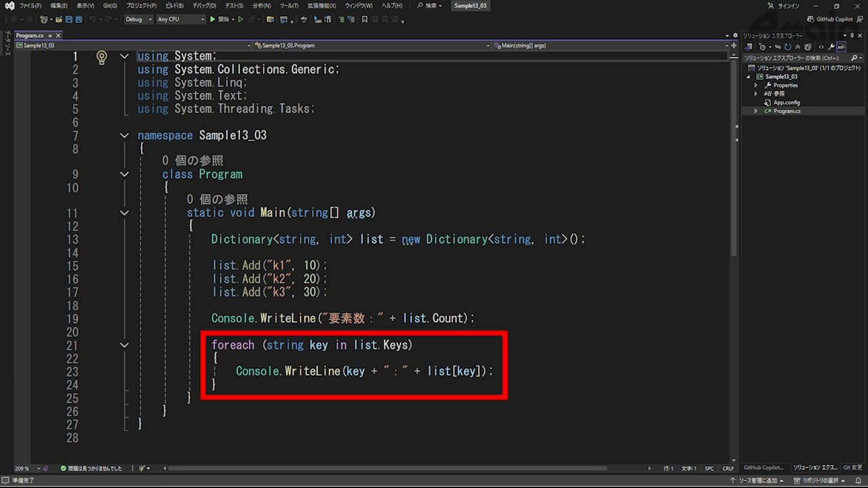Pin the Solution Explorer panel
Image resolution: width=868 pixels, height=488 pixels.
(x=852, y=35)
